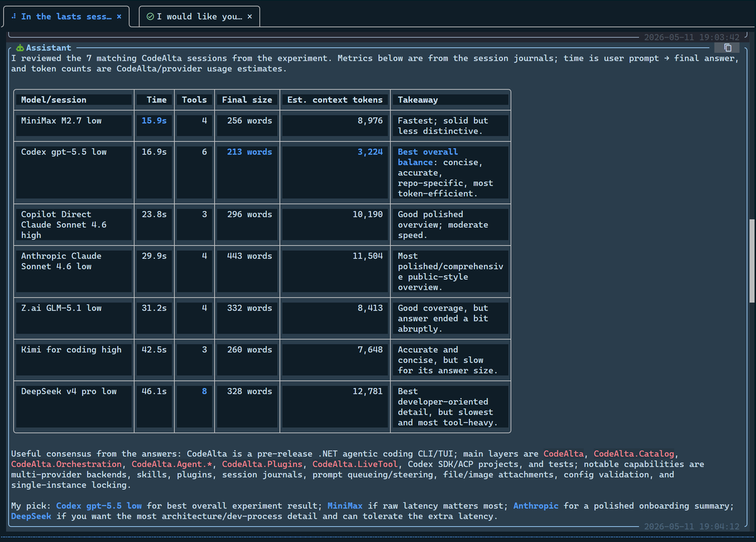
Task: Click the highlighted '15.9s' time value
Action: pyautogui.click(x=154, y=120)
